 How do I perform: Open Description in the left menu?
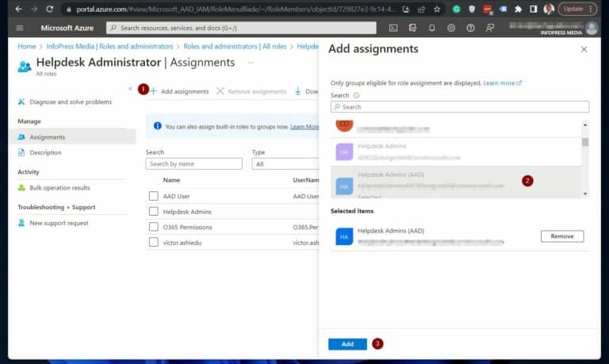[45, 153]
